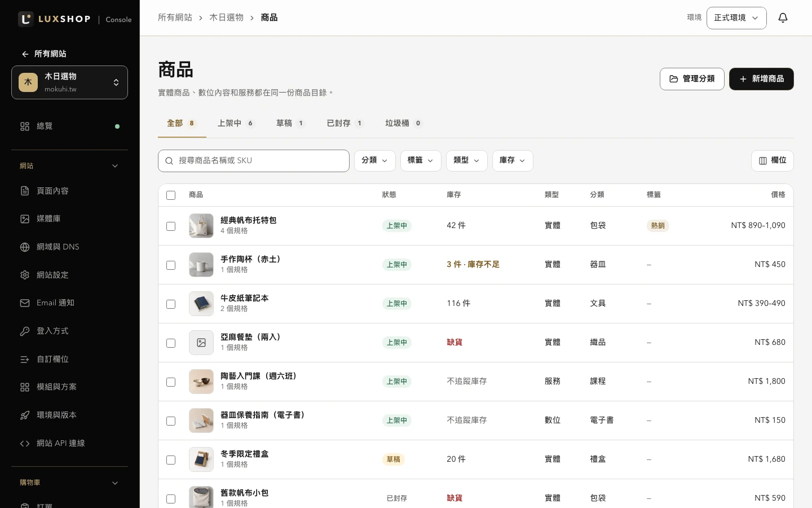Open 經典帆布托特包 product name
Image resolution: width=812 pixels, height=508 pixels.
(x=248, y=220)
